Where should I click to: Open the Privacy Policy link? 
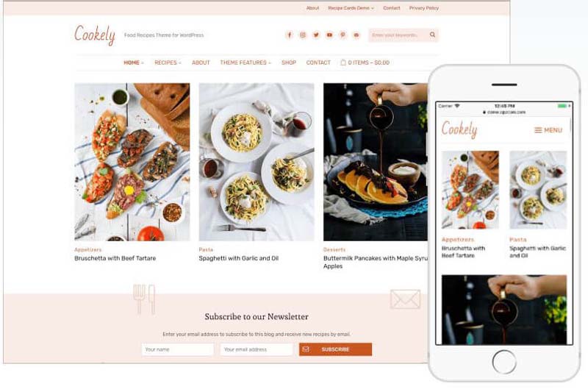point(424,8)
